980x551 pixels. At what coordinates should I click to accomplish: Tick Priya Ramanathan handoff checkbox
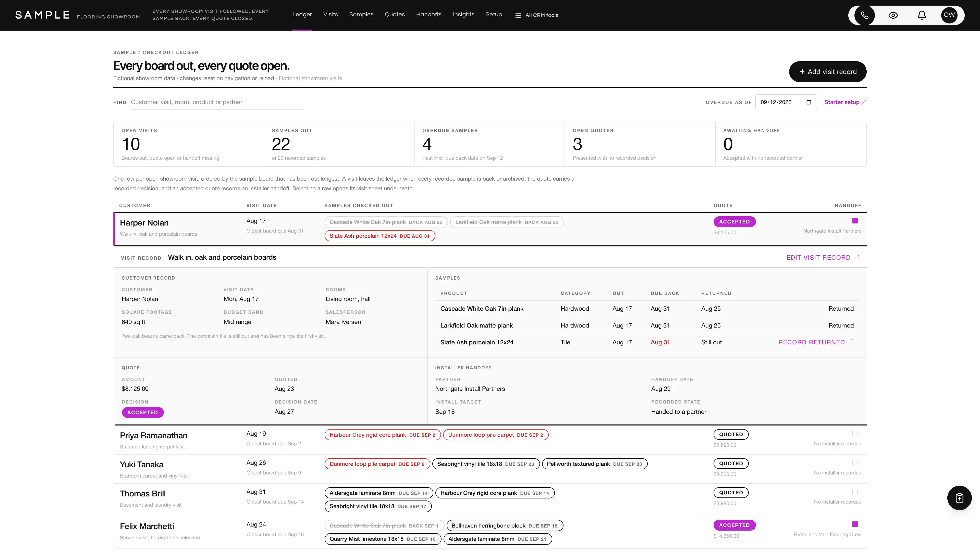[x=855, y=433]
